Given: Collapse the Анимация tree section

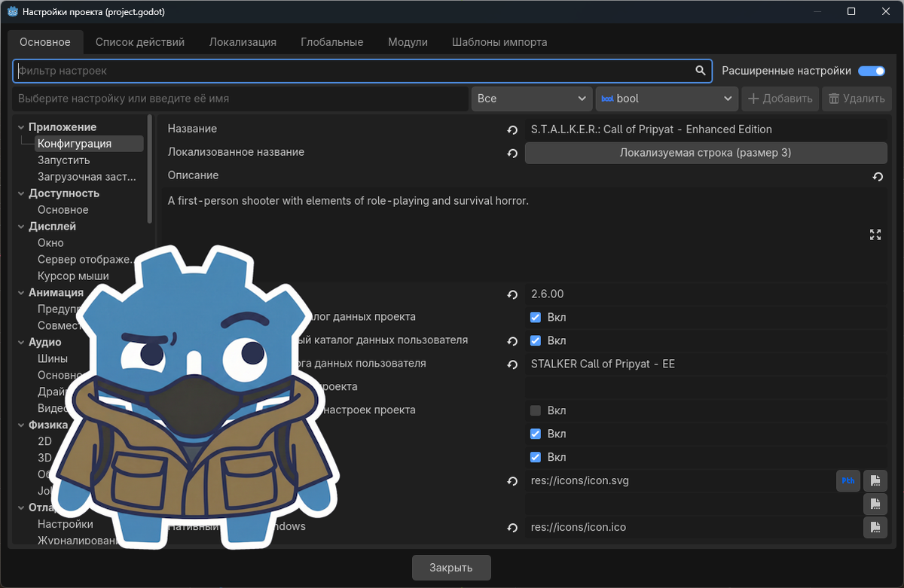Looking at the screenshot, I should click(20, 293).
